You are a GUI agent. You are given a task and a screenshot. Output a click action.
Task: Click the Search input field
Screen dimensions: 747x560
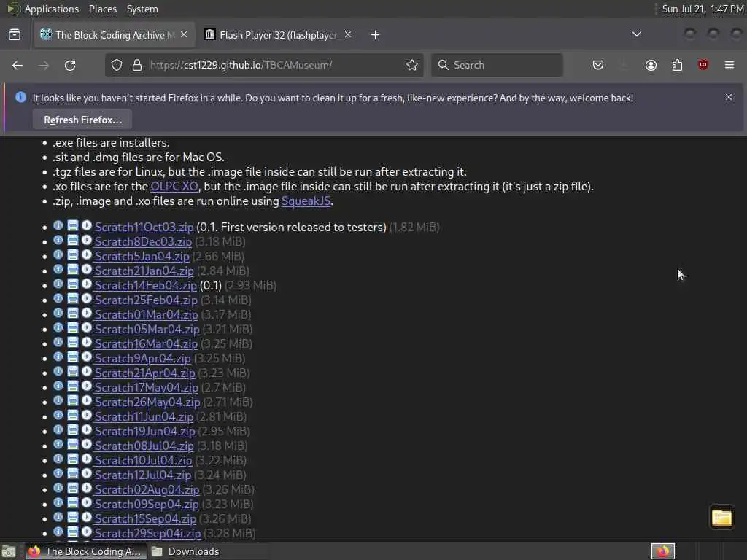497,65
